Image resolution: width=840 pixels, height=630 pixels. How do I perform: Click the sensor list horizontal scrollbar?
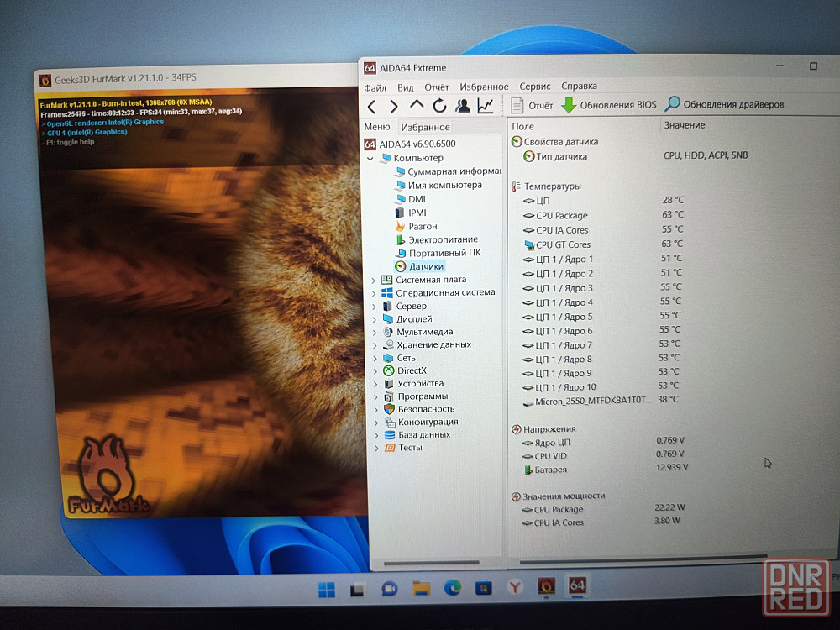tap(643, 560)
